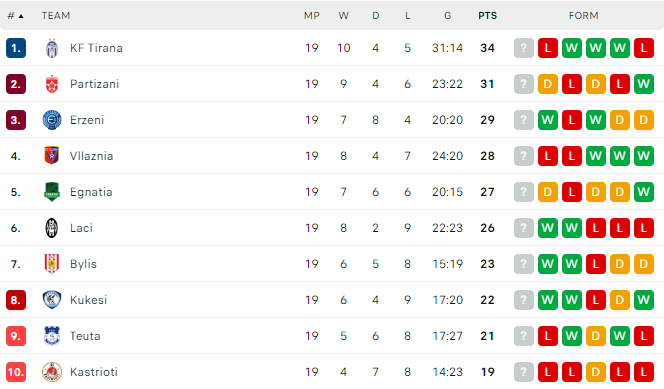
Task: Click the Vllaznia club badge
Action: point(52,156)
